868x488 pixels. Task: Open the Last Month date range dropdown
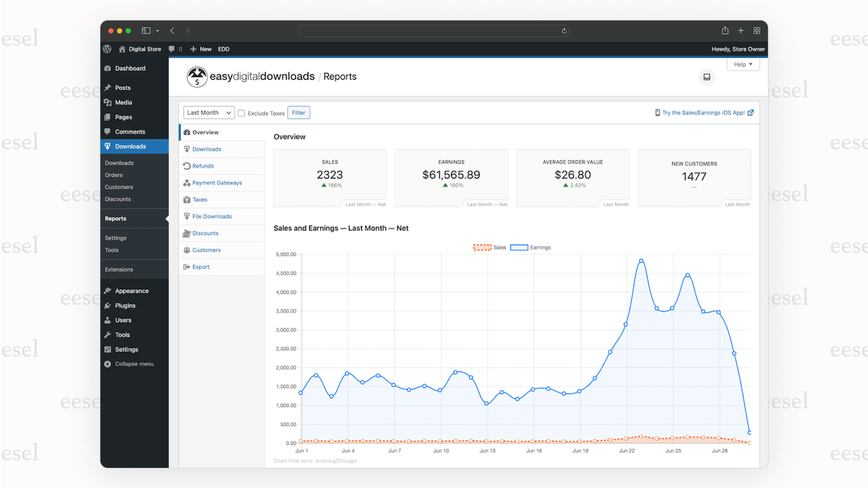(208, 112)
